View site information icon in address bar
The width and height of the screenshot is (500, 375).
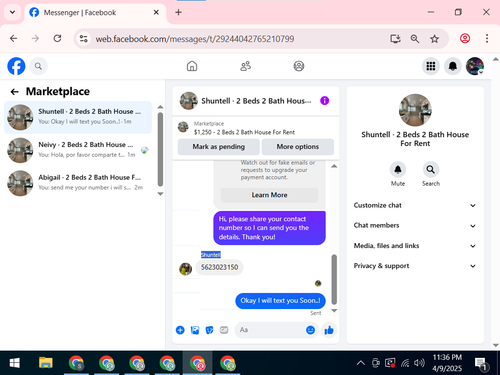coord(83,39)
